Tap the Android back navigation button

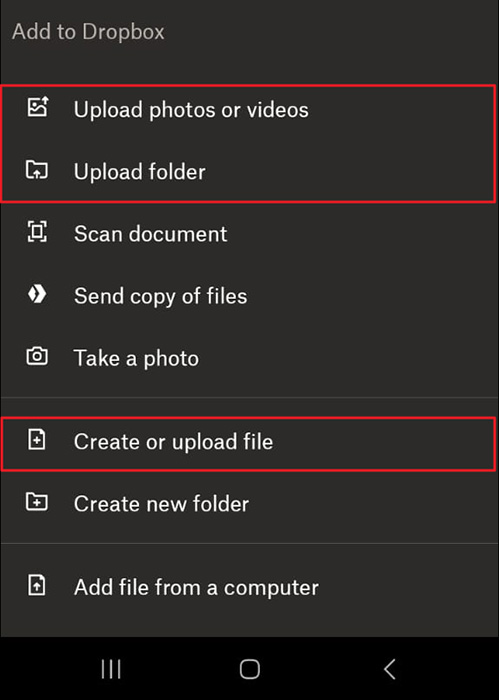tap(389, 669)
